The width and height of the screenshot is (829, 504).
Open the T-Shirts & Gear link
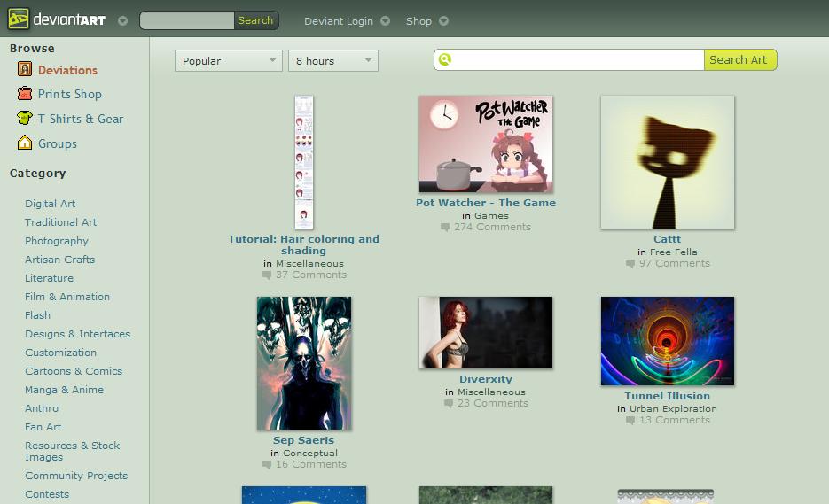(81, 119)
